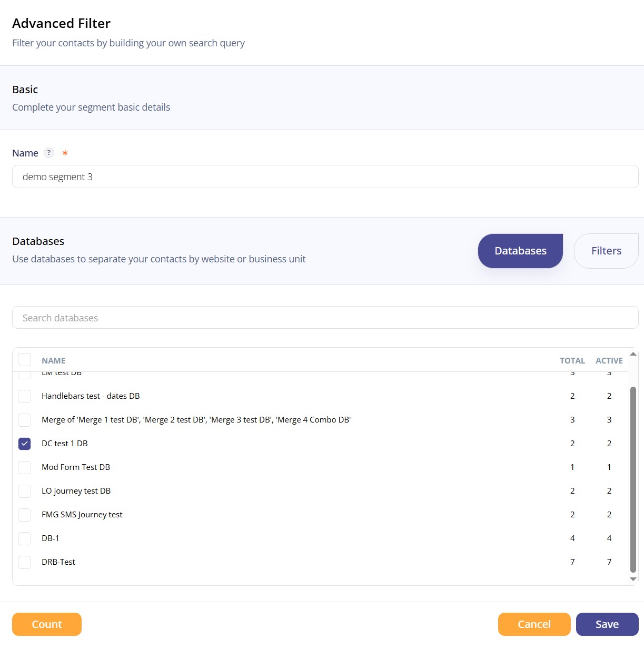644x648 pixels.
Task: Cancel the advanced filter dialog
Action: tap(534, 624)
